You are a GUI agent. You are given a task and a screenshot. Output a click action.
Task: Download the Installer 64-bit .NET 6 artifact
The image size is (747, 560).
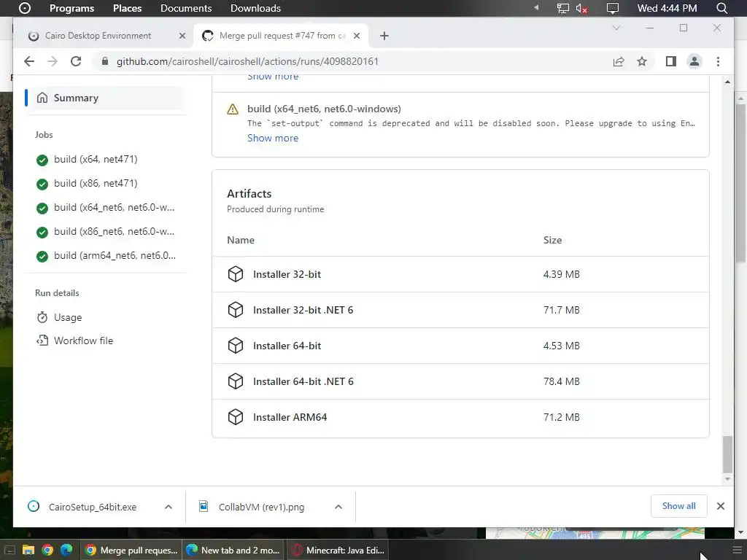pyautogui.click(x=303, y=381)
